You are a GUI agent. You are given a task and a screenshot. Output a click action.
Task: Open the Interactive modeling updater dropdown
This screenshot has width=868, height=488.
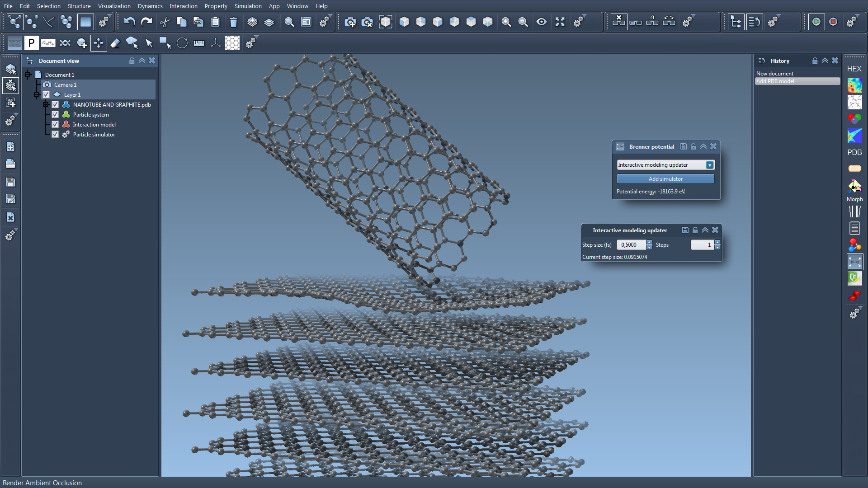click(710, 165)
